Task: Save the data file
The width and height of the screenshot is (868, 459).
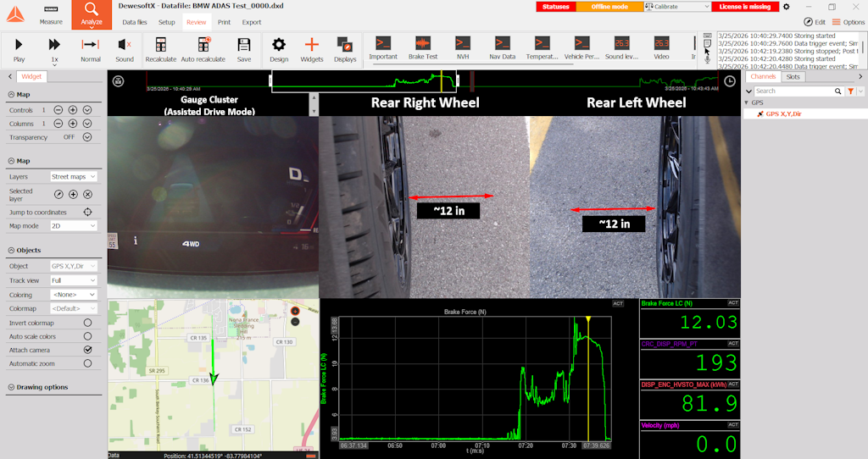Action: tap(243, 50)
